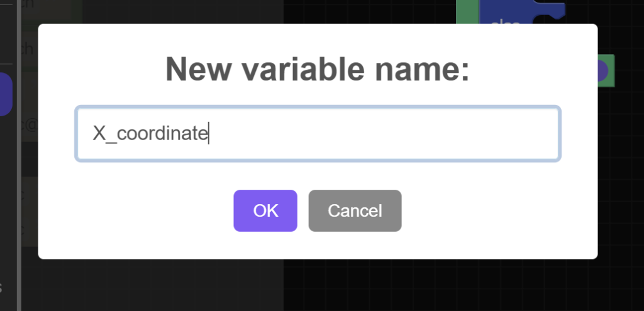Click the vertical divider bar at far left

point(19,188)
